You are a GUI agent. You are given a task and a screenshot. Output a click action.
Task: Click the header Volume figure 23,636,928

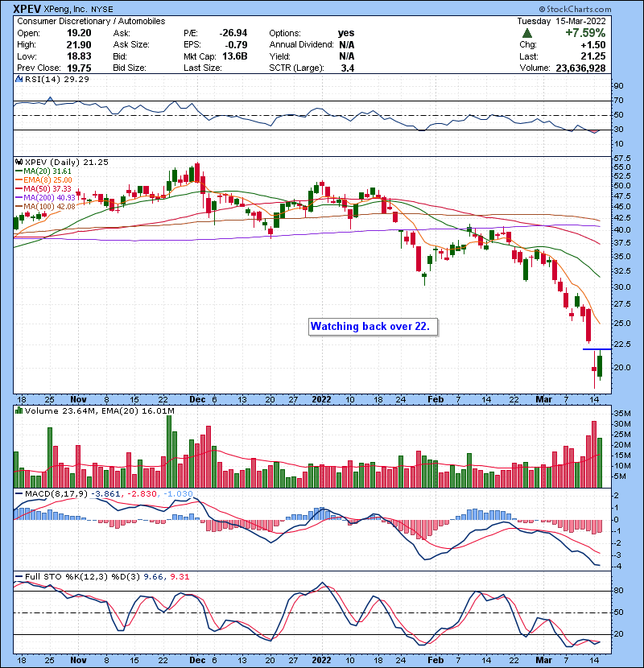[580, 68]
